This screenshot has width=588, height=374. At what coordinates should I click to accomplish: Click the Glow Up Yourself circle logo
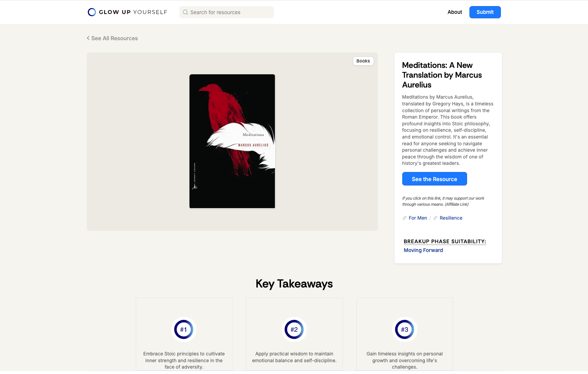[92, 12]
